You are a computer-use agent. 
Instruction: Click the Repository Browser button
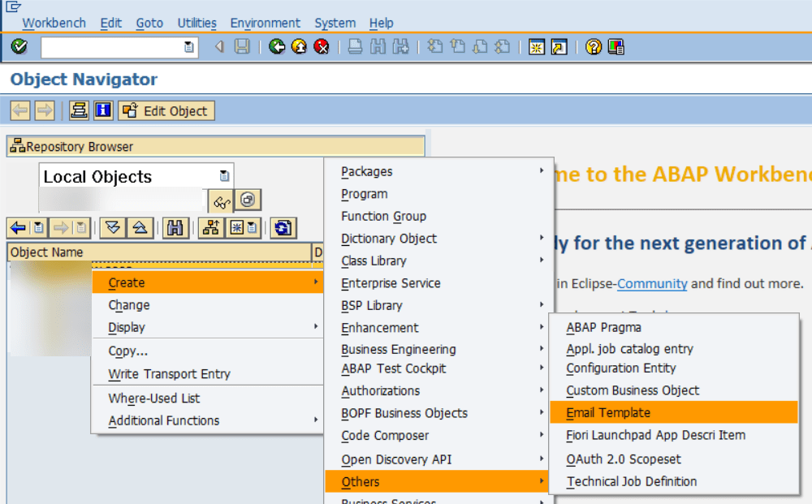coord(216,146)
